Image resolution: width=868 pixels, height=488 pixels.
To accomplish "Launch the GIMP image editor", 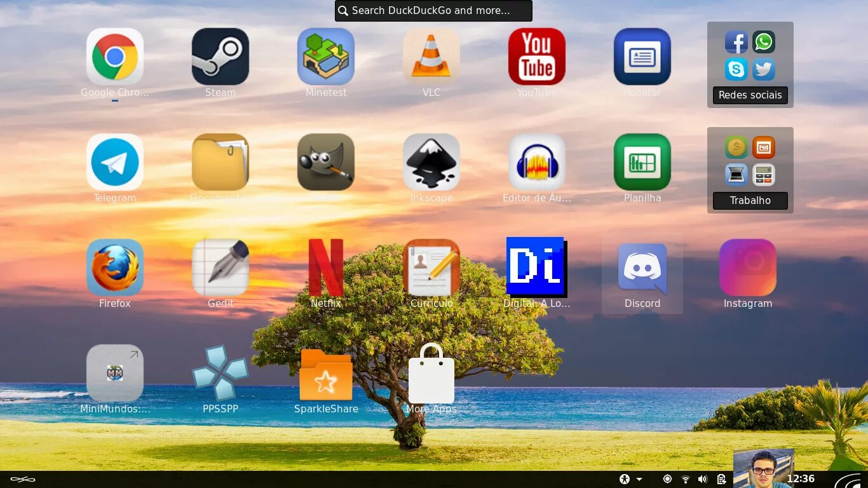I will coord(326,162).
